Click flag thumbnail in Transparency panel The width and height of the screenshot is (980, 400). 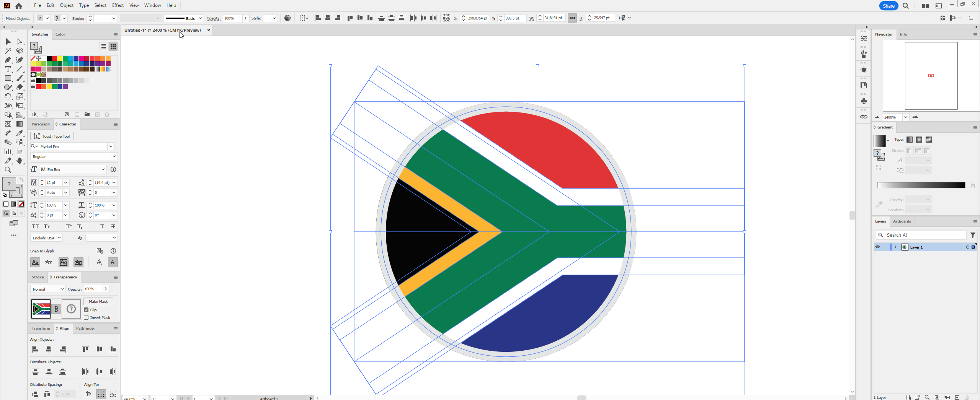(41, 309)
